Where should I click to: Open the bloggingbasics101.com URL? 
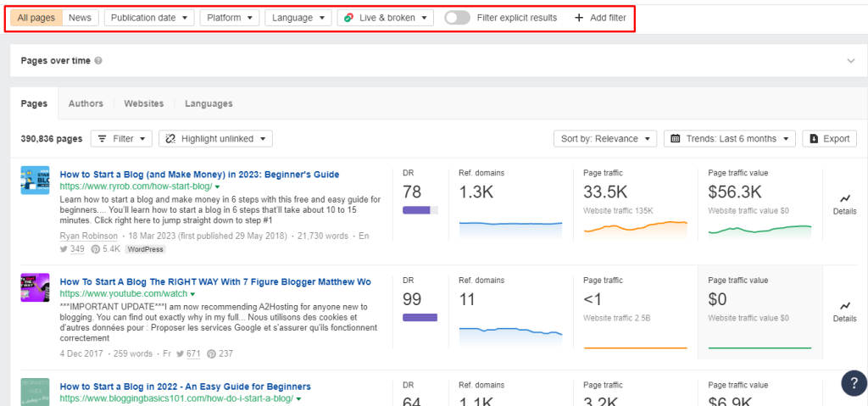click(x=176, y=399)
